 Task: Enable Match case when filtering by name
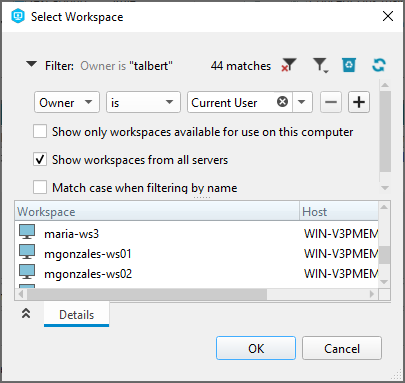(x=40, y=187)
